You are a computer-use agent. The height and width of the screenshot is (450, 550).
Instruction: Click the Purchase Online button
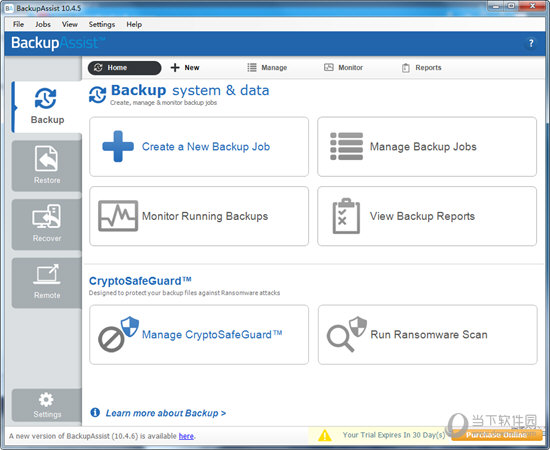pyautogui.click(x=496, y=435)
